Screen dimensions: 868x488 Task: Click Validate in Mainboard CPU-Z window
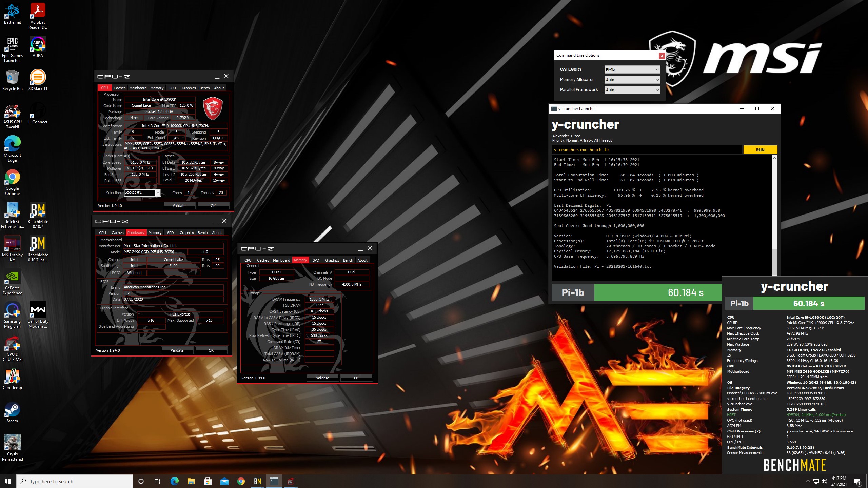177,350
